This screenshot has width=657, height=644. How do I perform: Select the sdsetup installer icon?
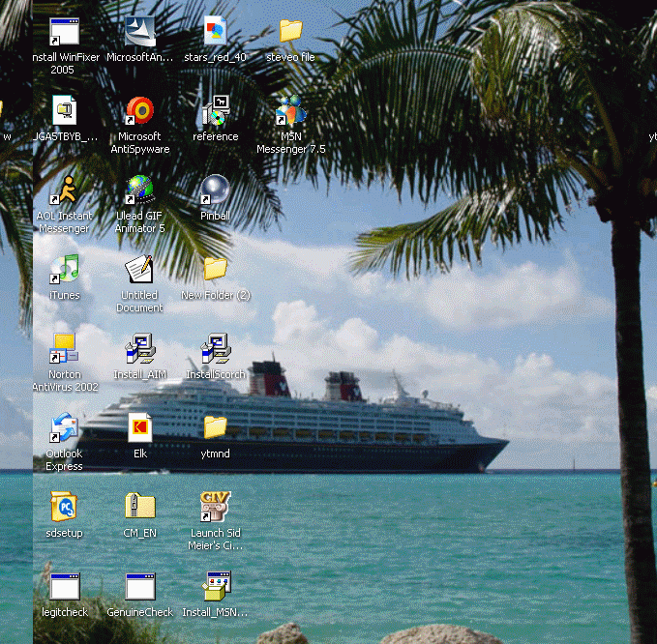tap(64, 507)
